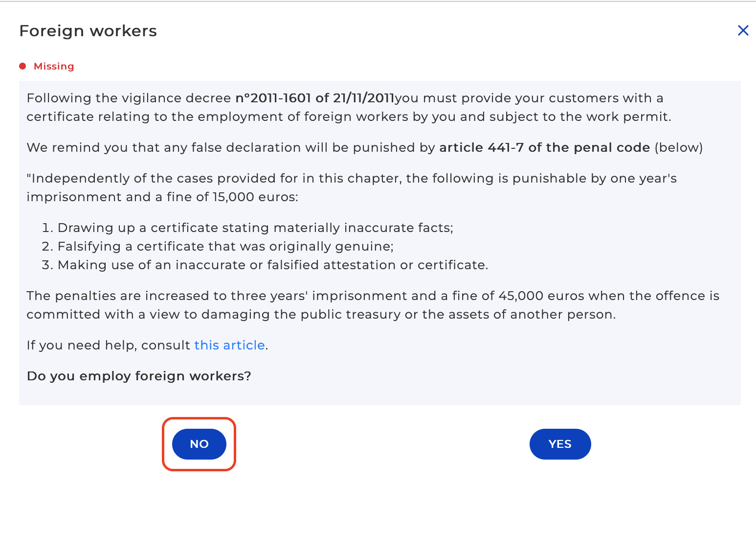Click the 'Foreign workers' dialog title
This screenshot has height=556, width=756.
[x=88, y=31]
